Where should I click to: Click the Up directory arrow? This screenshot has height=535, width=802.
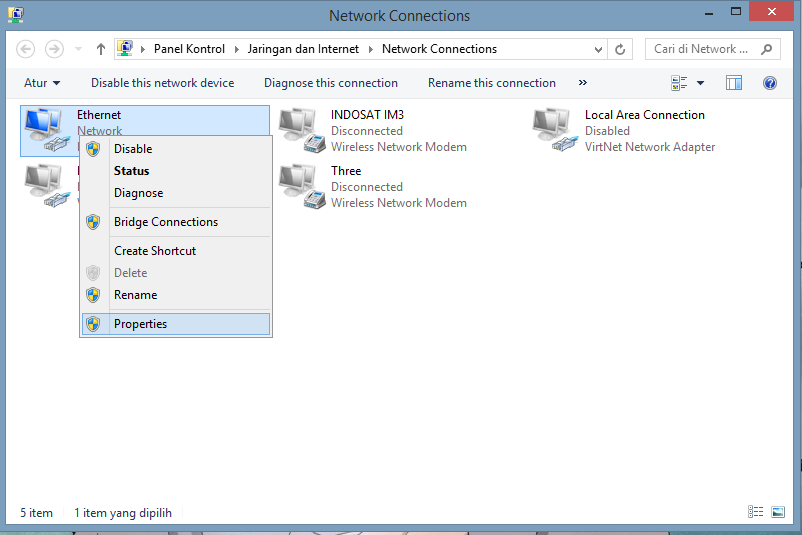(x=101, y=49)
